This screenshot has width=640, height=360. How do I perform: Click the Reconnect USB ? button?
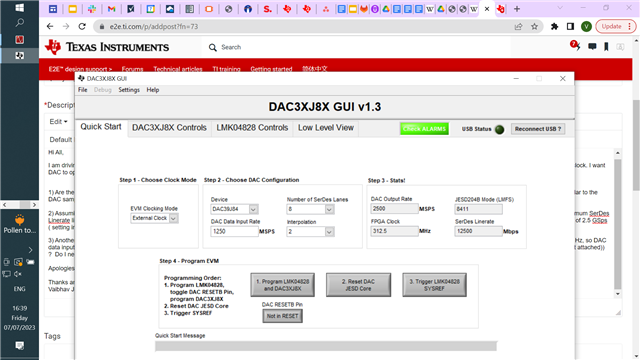(x=538, y=129)
